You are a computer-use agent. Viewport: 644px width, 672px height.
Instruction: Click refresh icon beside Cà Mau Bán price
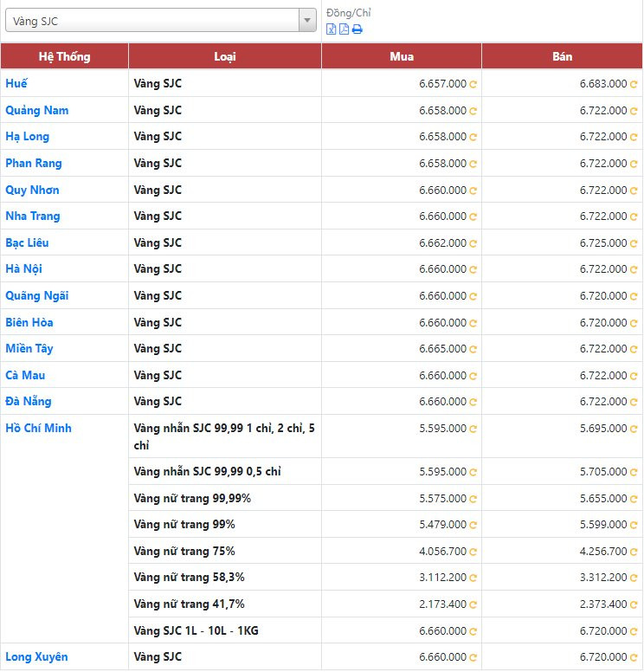tap(634, 376)
